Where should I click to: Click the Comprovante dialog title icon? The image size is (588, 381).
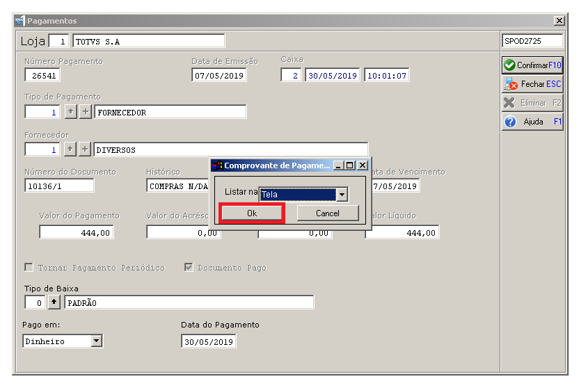(218, 165)
